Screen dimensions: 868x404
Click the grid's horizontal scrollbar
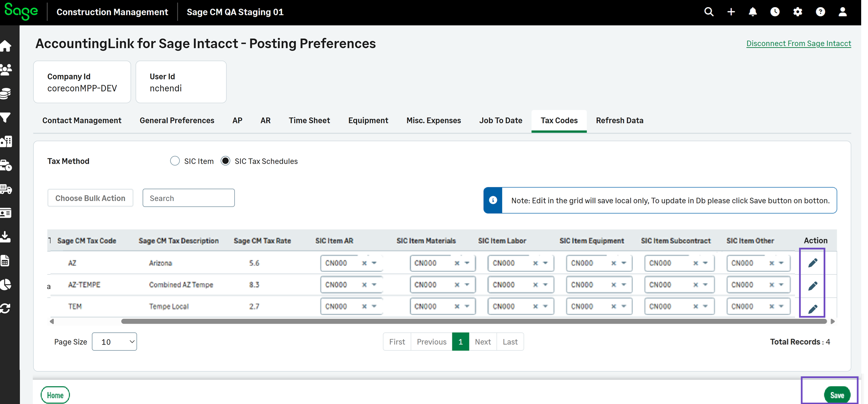(474, 321)
